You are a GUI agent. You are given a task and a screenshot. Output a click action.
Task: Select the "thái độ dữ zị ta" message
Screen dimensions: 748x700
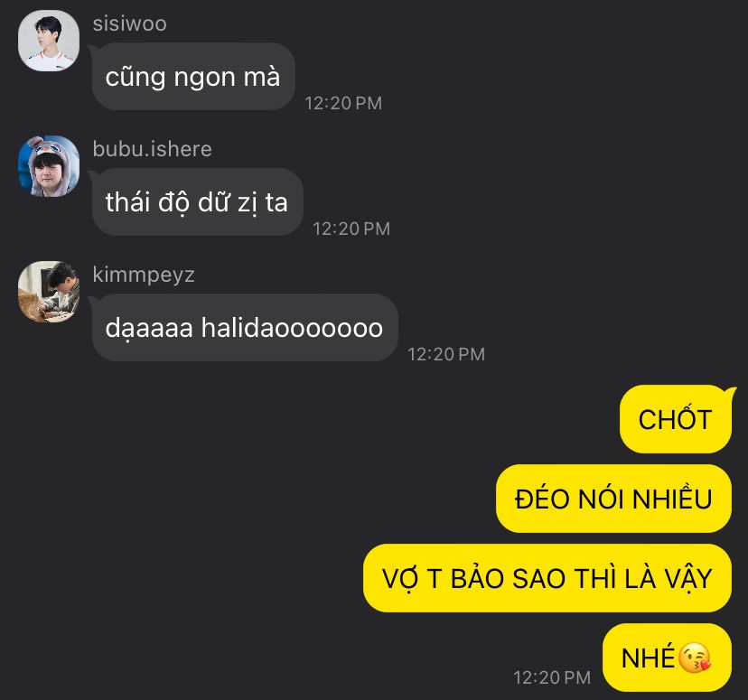[x=198, y=201]
